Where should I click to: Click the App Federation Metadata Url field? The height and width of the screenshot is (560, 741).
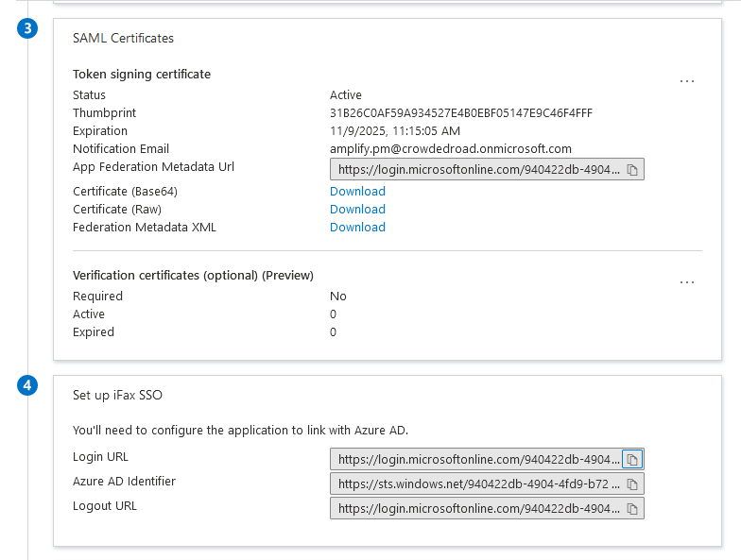(x=476, y=170)
